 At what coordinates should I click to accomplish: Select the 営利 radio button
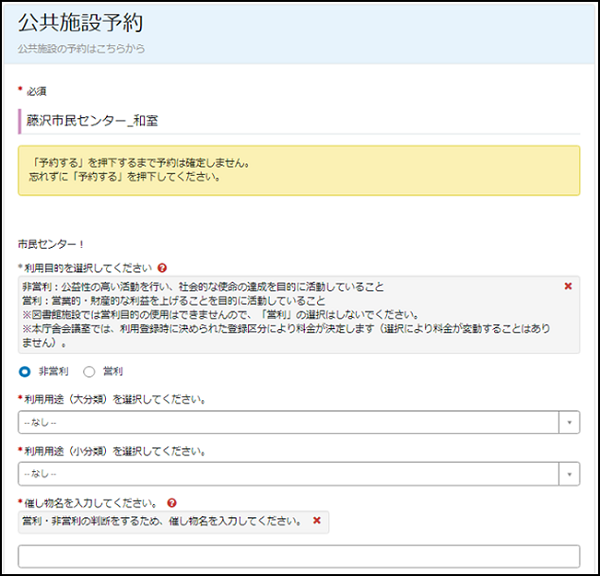[x=89, y=372]
